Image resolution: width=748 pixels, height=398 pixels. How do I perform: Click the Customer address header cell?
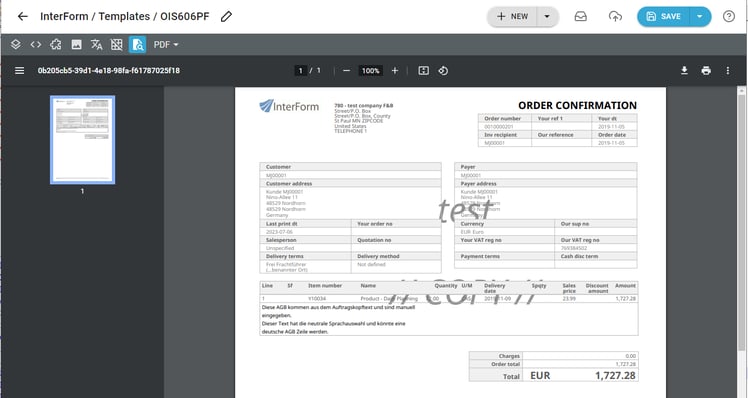point(351,183)
